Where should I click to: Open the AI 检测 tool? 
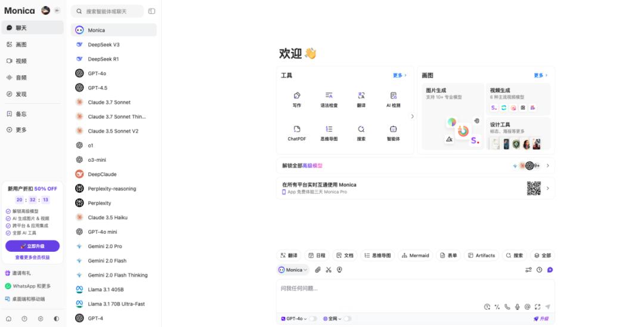click(x=393, y=100)
